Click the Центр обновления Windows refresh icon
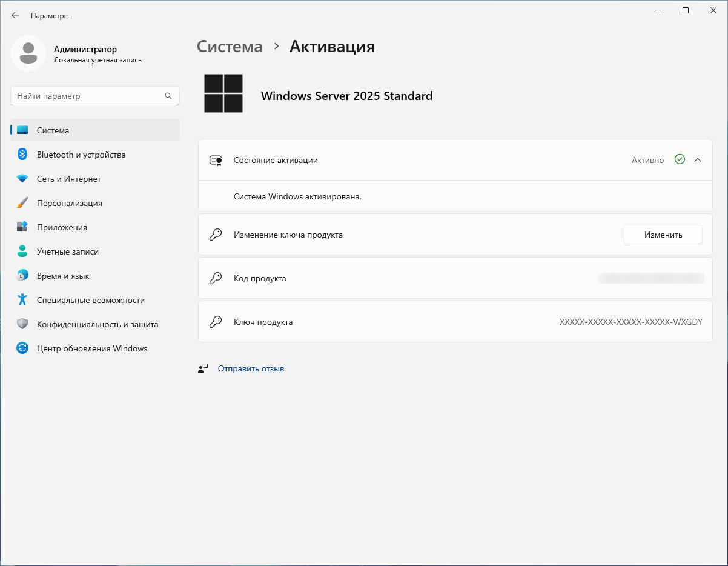Viewport: 728px width, 566px height. 22,348
